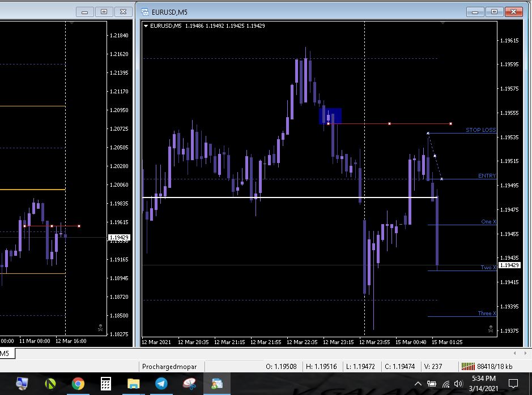This screenshot has height=395, width=532.
Task: Open the 5:34 PM clock and date
Action: tap(483, 383)
